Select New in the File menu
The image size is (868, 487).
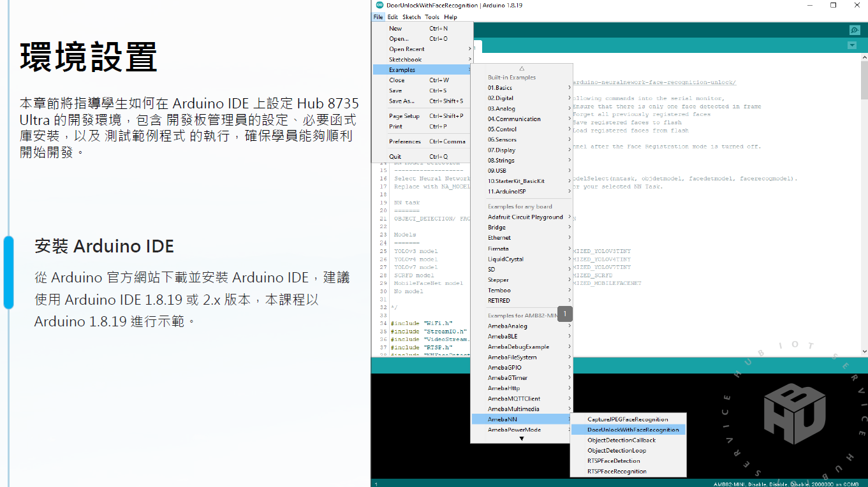(x=423, y=28)
